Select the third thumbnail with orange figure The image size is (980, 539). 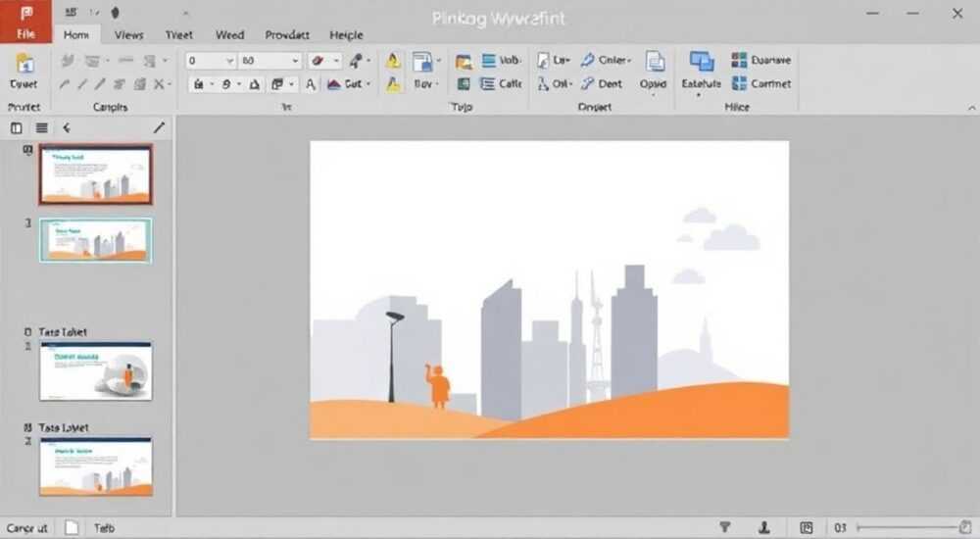96,371
